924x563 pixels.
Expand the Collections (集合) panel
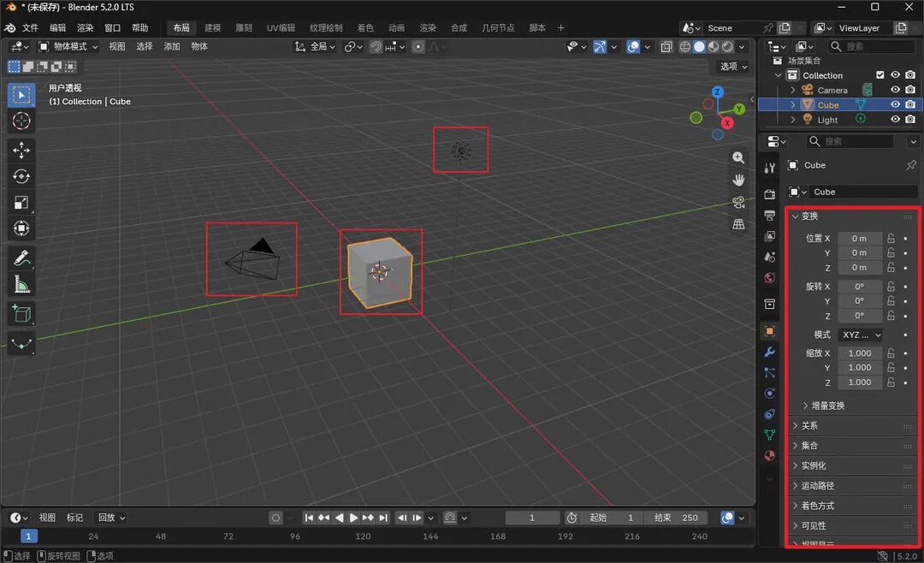[x=805, y=446]
